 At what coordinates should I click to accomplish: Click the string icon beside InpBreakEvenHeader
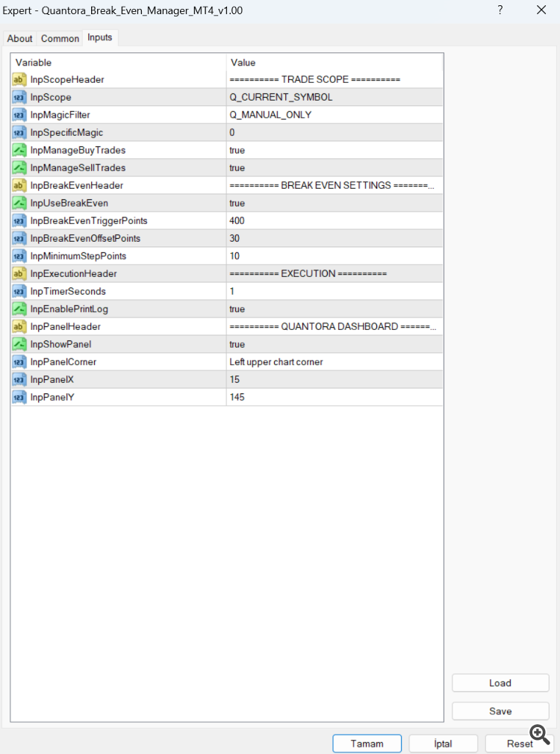coord(19,185)
